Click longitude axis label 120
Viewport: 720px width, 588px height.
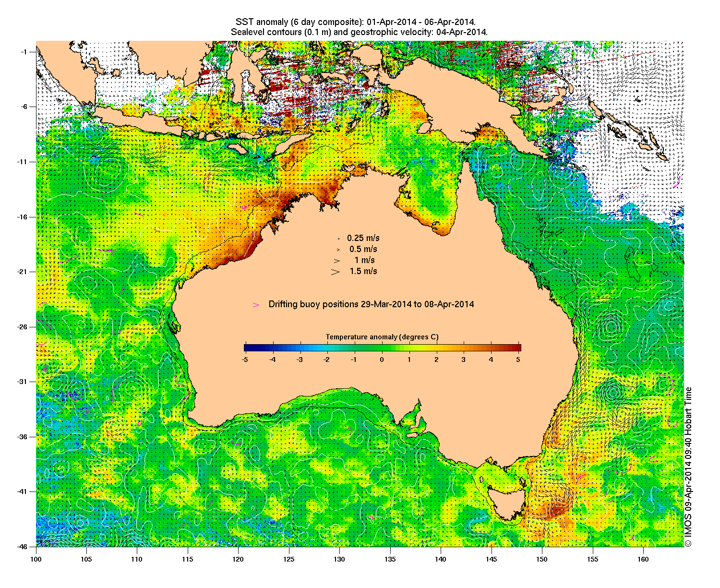click(x=238, y=559)
